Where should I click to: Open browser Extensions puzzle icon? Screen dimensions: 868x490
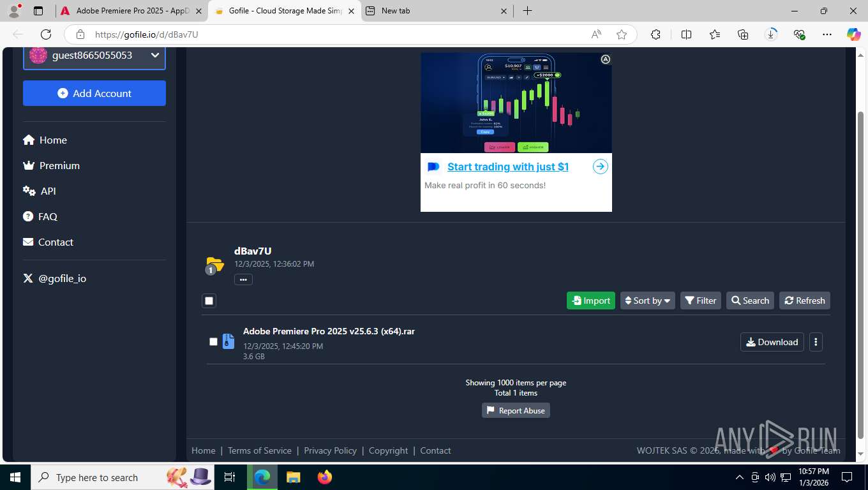tap(655, 34)
